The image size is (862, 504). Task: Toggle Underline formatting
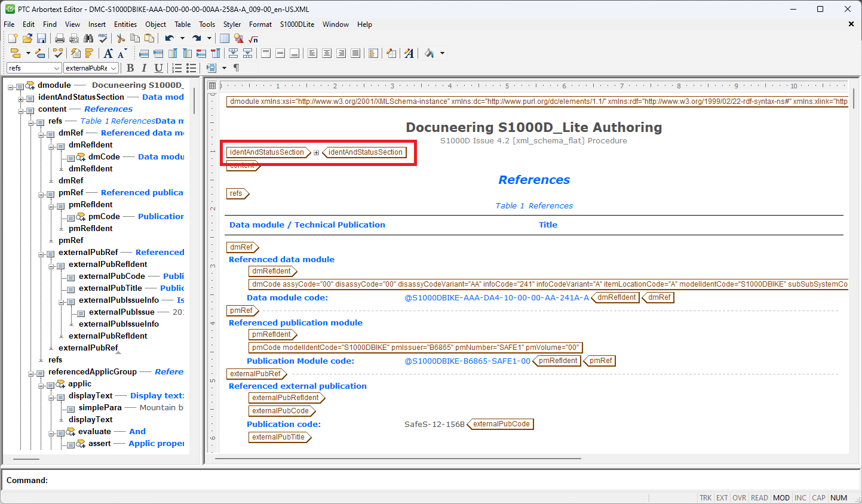click(x=158, y=68)
